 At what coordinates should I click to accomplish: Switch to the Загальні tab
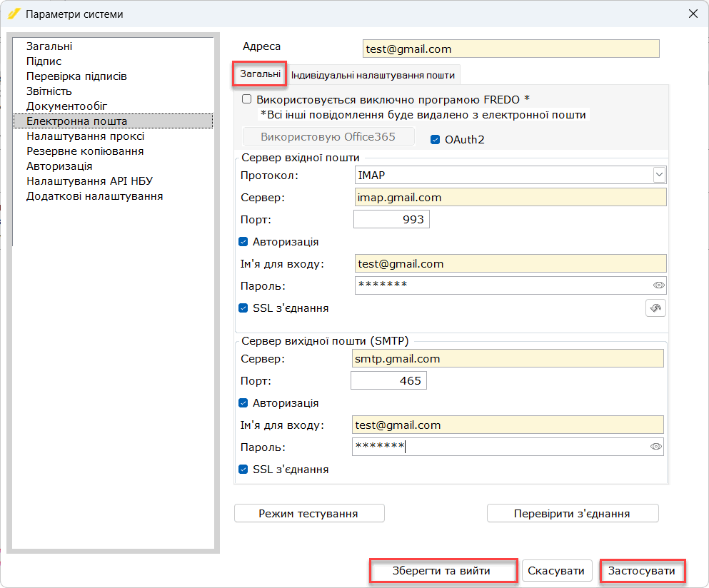(260, 74)
